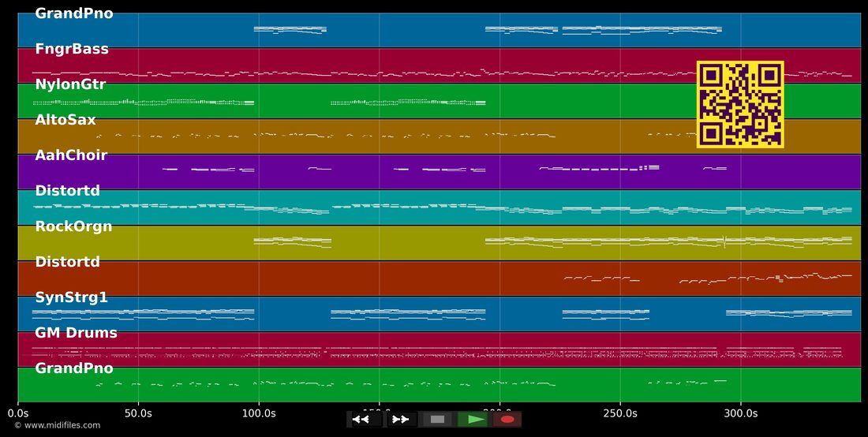
Task: Select the FngrBass track label
Action: point(72,49)
